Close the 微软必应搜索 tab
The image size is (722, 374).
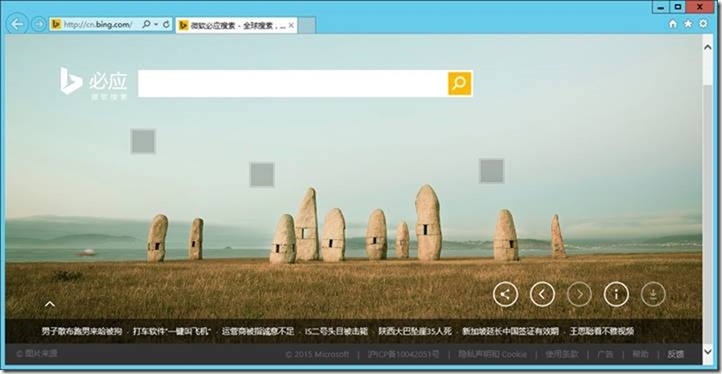291,25
